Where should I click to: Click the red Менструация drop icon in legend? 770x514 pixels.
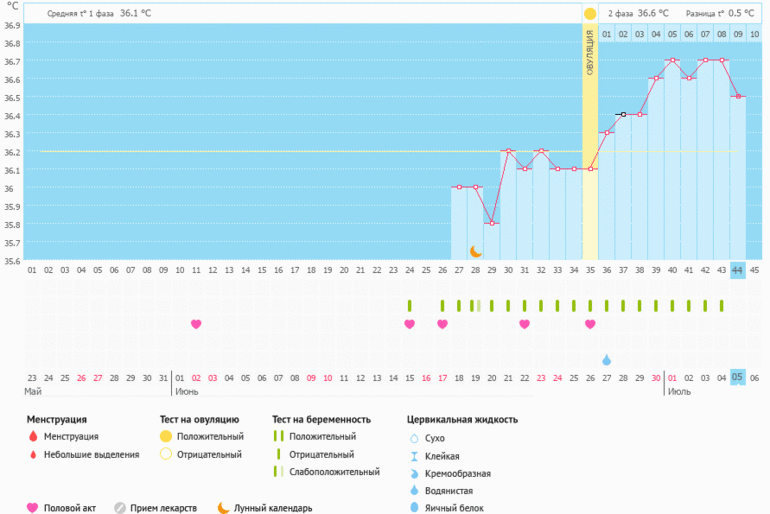point(33,437)
